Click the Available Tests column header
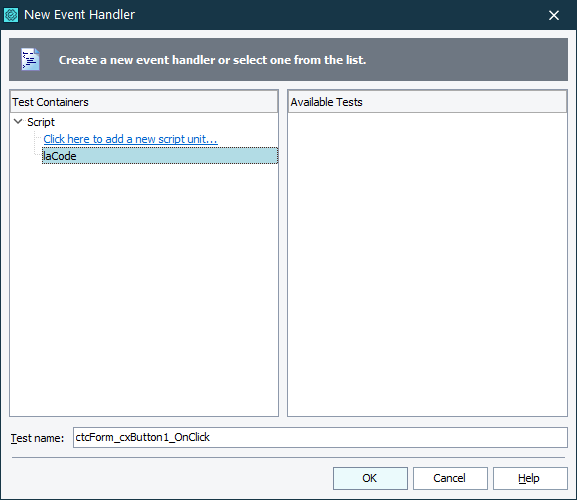 [x=427, y=102]
